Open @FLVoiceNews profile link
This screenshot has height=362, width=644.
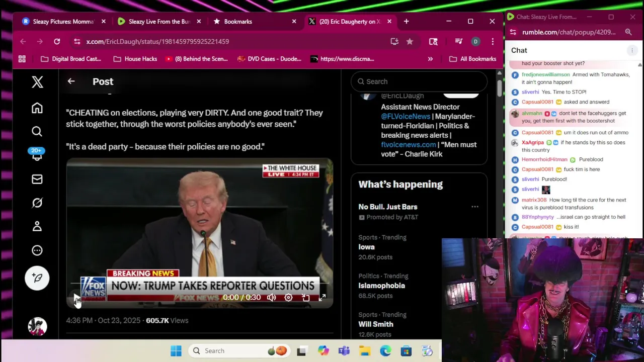(406, 116)
